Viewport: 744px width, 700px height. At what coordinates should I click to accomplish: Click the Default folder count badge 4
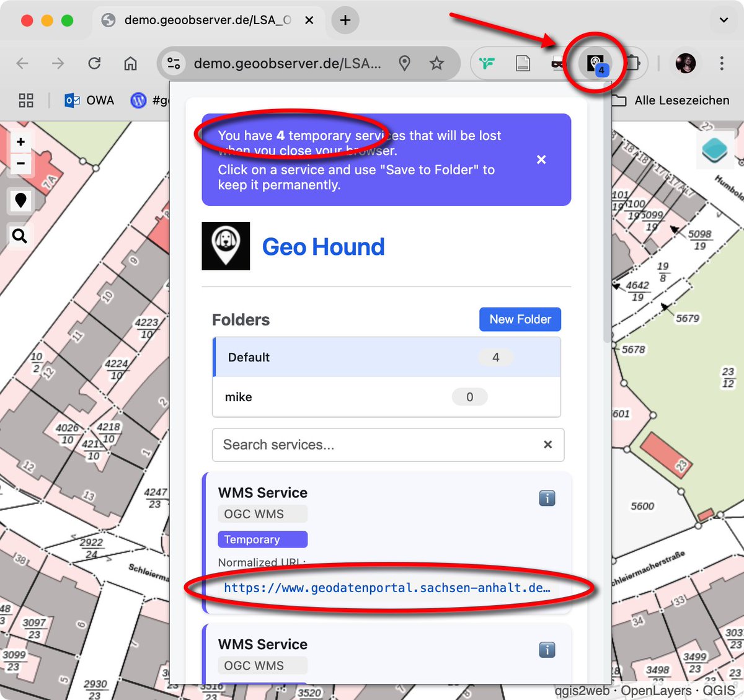coord(495,357)
